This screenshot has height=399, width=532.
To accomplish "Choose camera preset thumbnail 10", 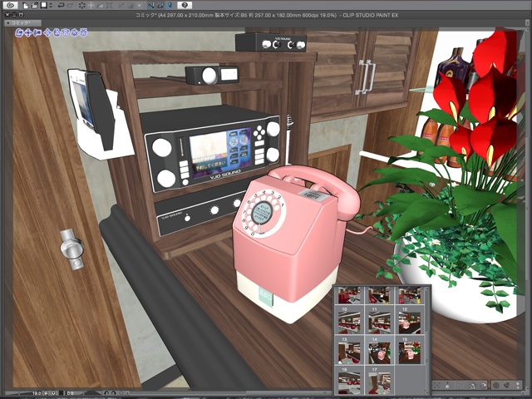I will pyautogui.click(x=349, y=322).
